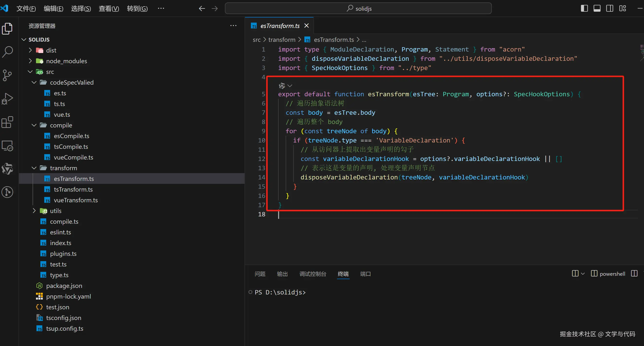Viewport: 644px width, 346px height.
Task: Open Run and Debug view
Action: 8,98
